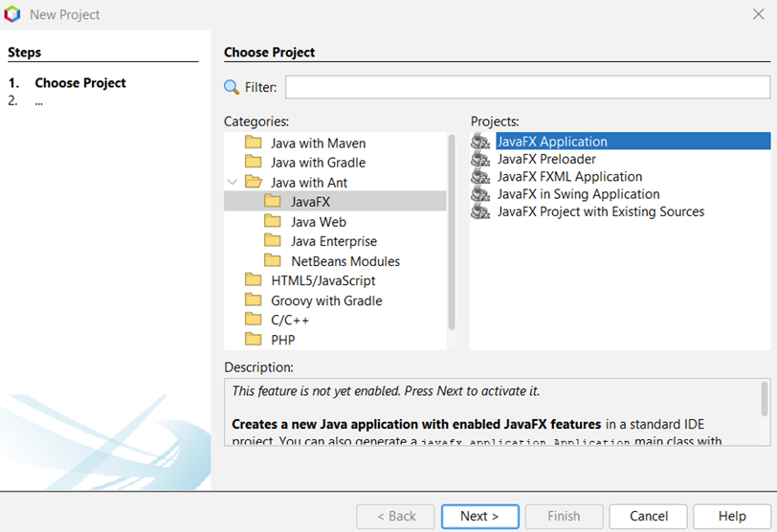Click the JavaFX in Swing Application icon

[480, 193]
